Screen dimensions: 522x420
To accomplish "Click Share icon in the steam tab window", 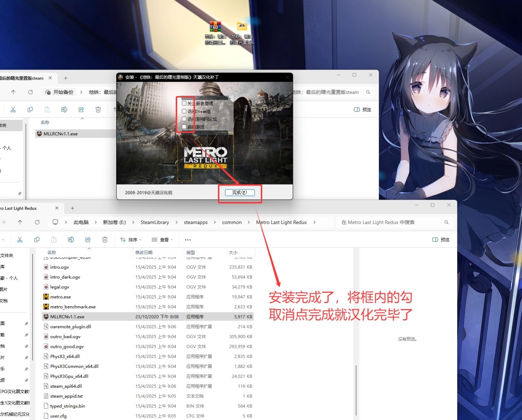I will coord(81,110).
